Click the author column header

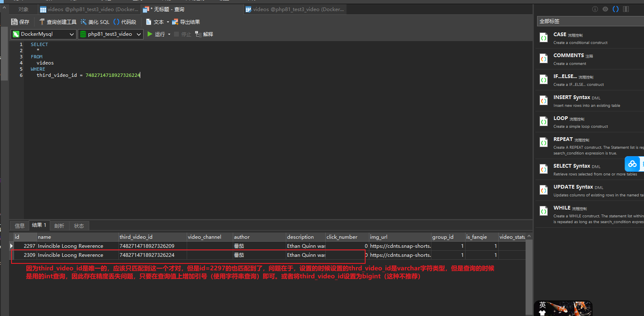tap(259, 237)
